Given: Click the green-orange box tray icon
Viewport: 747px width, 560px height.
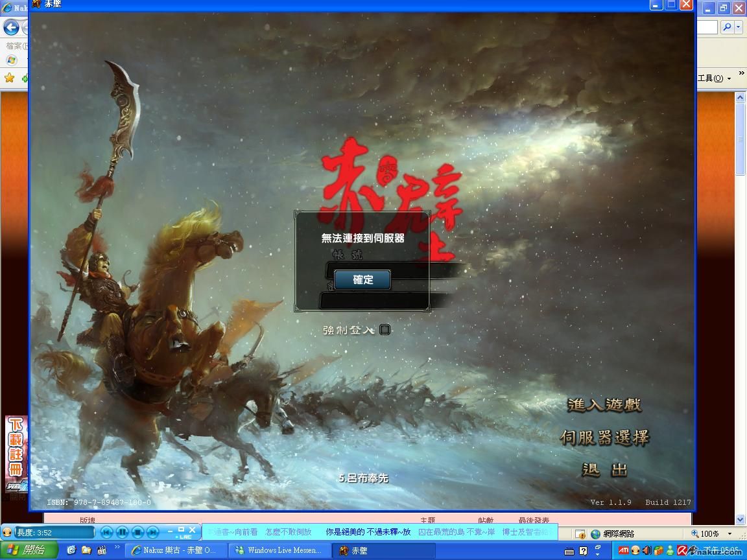Looking at the screenshot, I should (x=658, y=551).
